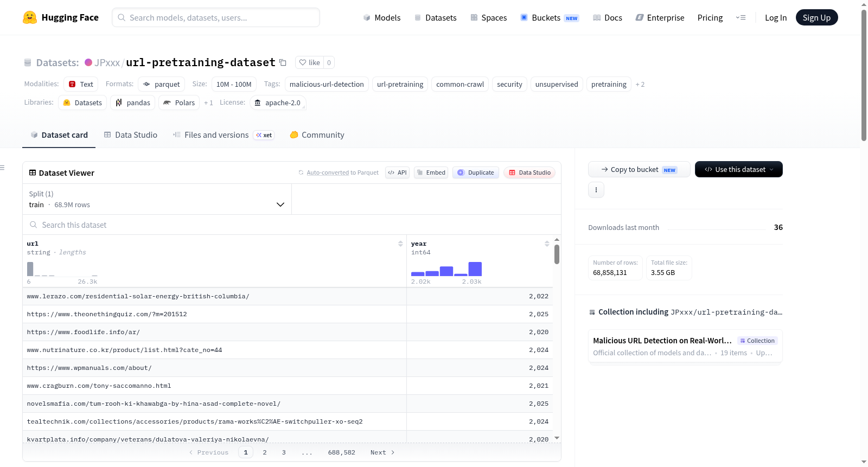
Task: Click the Hugging Face logo emoji
Action: click(x=30, y=17)
